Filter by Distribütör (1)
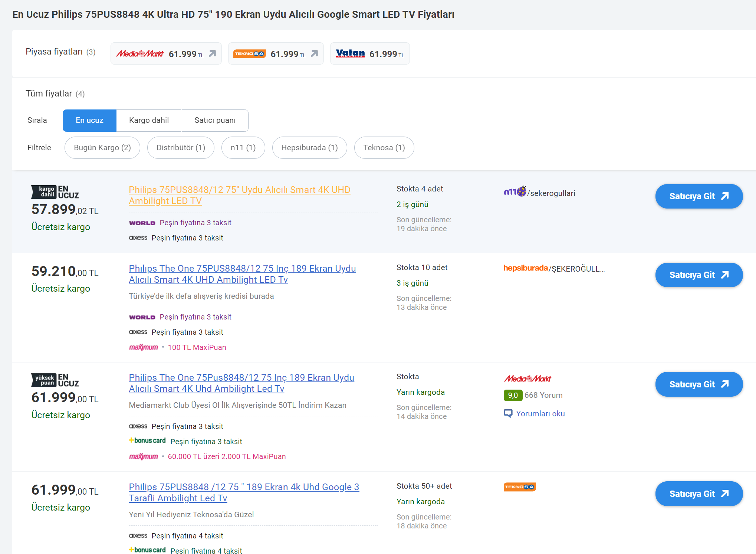The width and height of the screenshot is (756, 554). coord(181,148)
